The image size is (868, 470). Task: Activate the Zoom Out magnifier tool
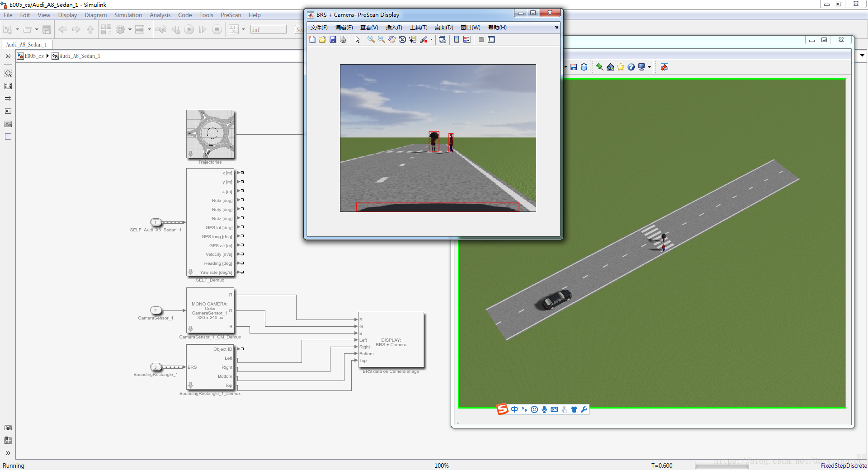[x=382, y=40]
